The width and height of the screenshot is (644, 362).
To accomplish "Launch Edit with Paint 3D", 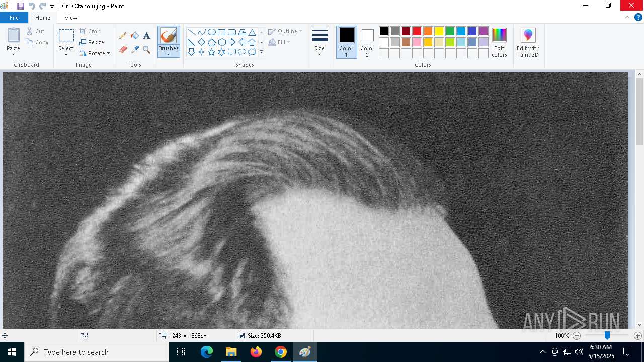I will point(528,43).
